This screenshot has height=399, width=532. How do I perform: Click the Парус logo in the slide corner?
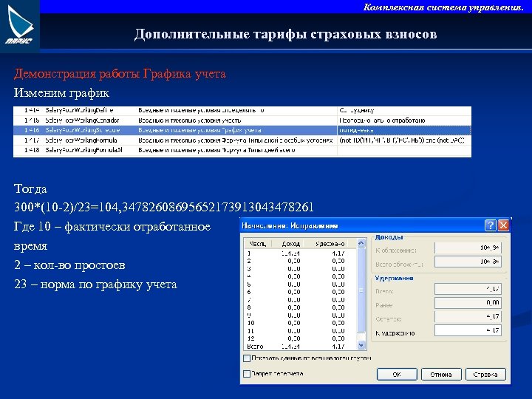tap(20, 25)
